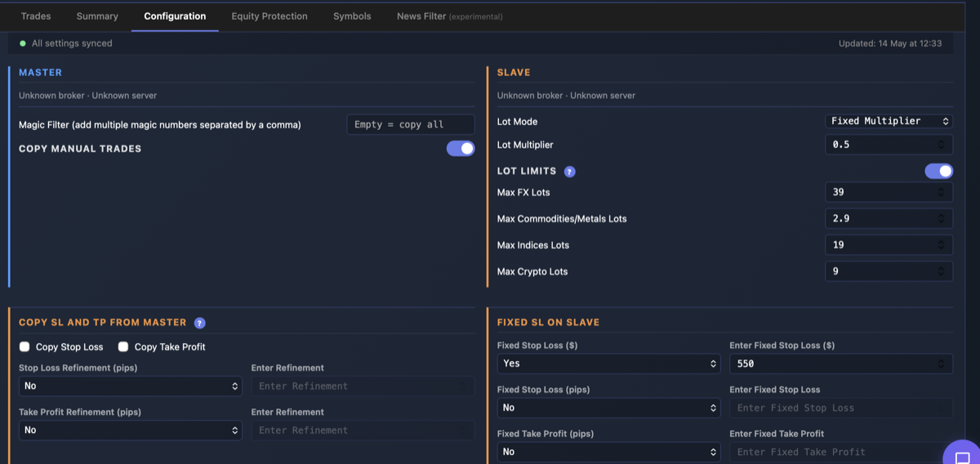The image size is (980, 464).
Task: Click the Take Profit Enter Refinement field
Action: click(x=363, y=430)
